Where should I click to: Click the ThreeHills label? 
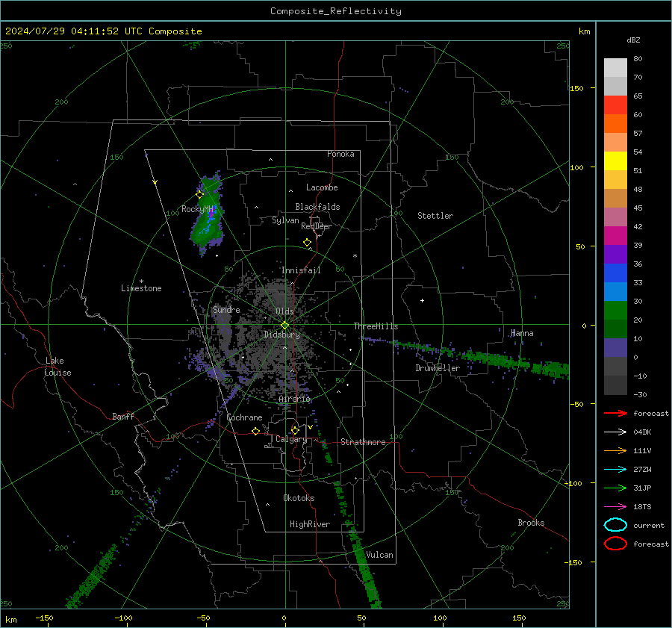coord(376,326)
